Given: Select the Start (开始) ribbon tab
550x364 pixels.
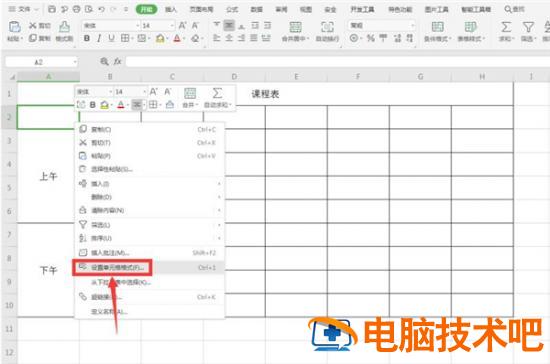Looking at the screenshot, I should (146, 9).
